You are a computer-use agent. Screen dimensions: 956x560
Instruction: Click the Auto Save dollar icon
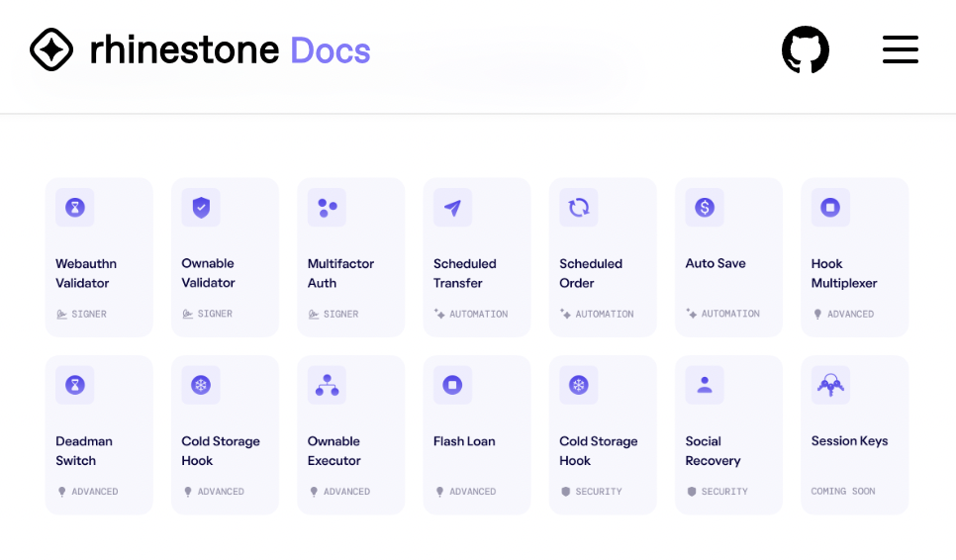click(705, 207)
